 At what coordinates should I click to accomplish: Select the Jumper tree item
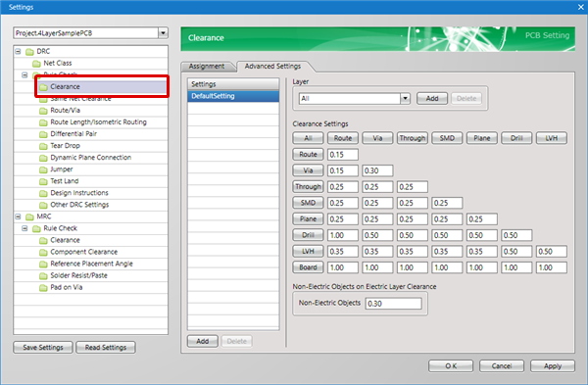(62, 169)
